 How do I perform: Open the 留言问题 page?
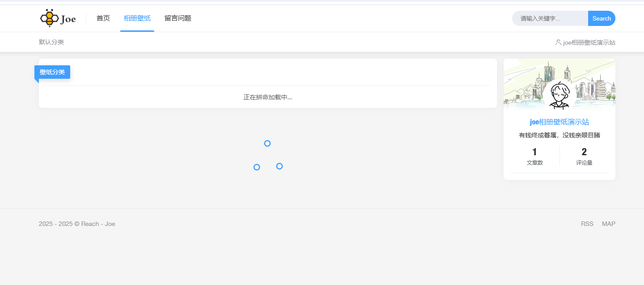pos(177,18)
